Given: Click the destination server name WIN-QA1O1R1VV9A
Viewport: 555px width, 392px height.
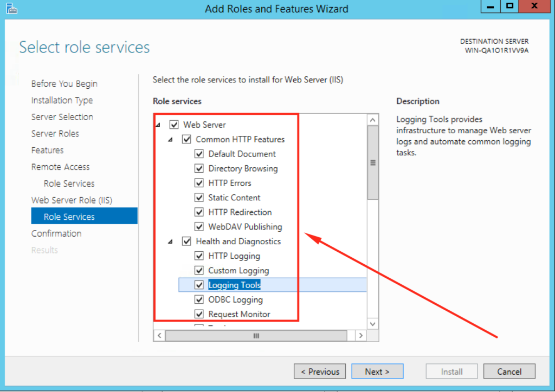Looking at the screenshot, I should click(x=496, y=50).
